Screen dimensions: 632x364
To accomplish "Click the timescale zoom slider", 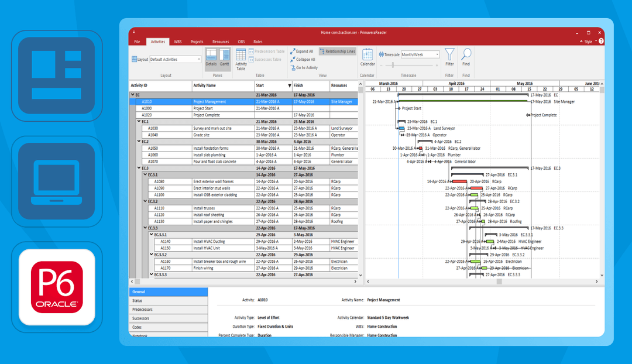I will point(392,65).
